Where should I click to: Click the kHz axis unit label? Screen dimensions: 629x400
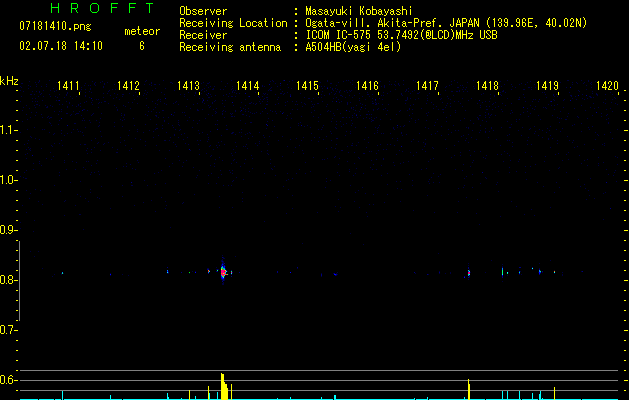(9, 81)
